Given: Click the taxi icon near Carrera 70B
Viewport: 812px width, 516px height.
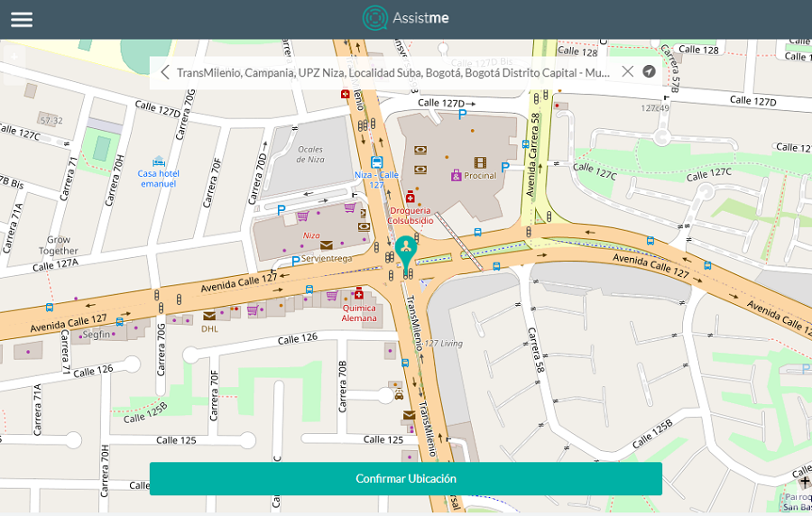Looking at the screenshot, I should click(x=399, y=395).
